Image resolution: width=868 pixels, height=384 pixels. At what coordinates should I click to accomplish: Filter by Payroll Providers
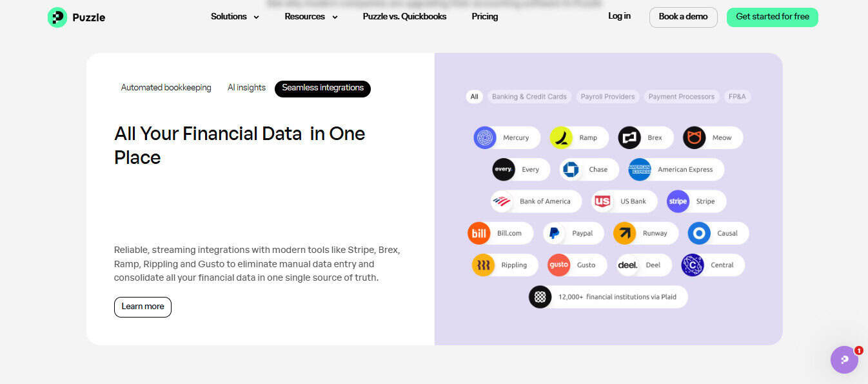pyautogui.click(x=607, y=97)
